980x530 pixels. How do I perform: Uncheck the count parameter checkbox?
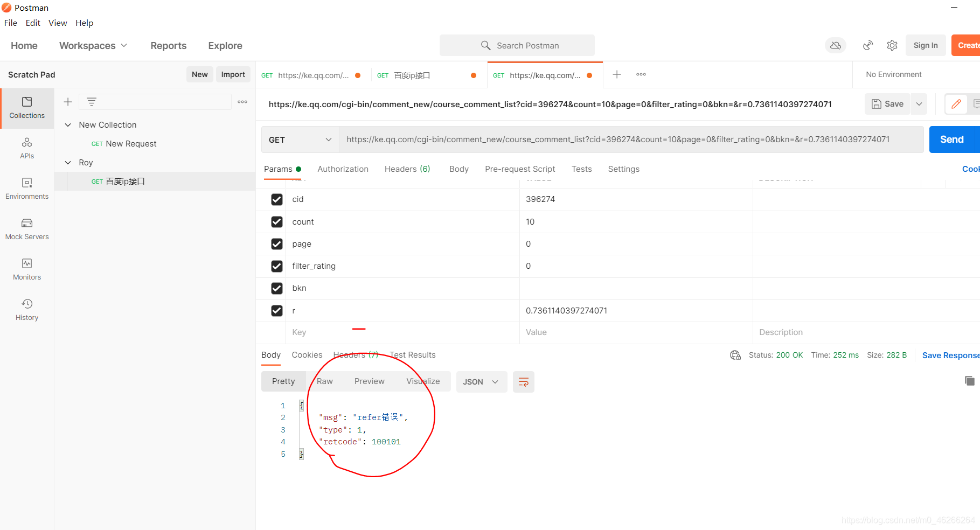pyautogui.click(x=277, y=222)
